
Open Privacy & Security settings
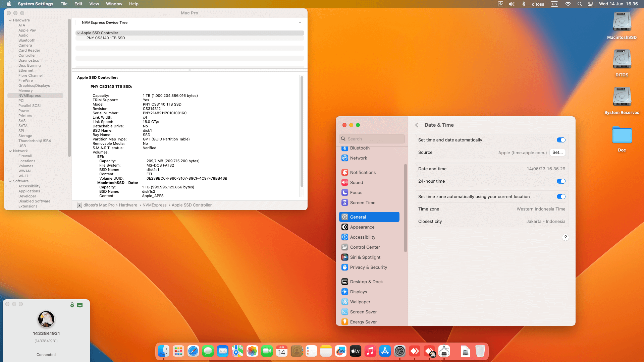point(369,267)
